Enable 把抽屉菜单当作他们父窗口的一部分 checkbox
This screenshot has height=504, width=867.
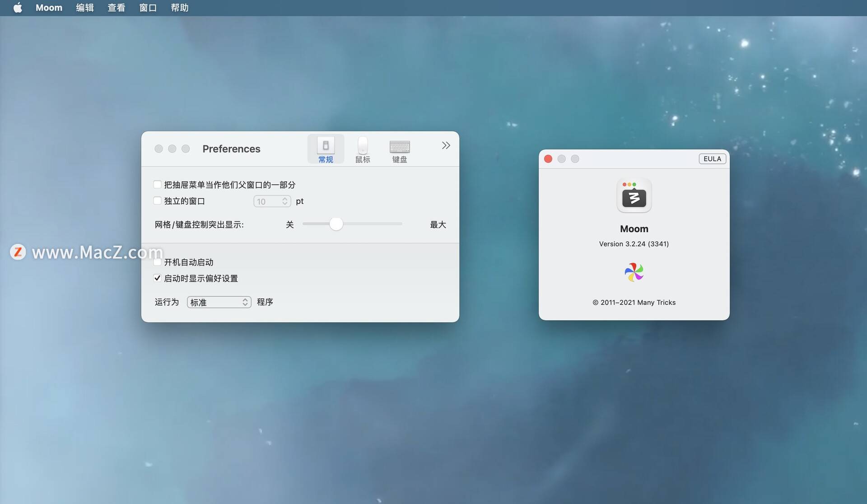coord(157,184)
